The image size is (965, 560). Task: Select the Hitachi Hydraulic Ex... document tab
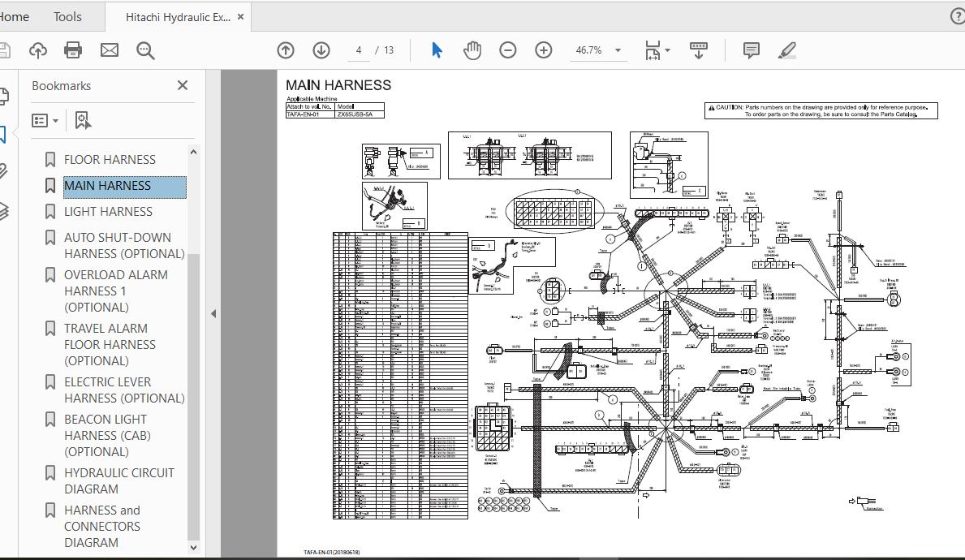[178, 17]
